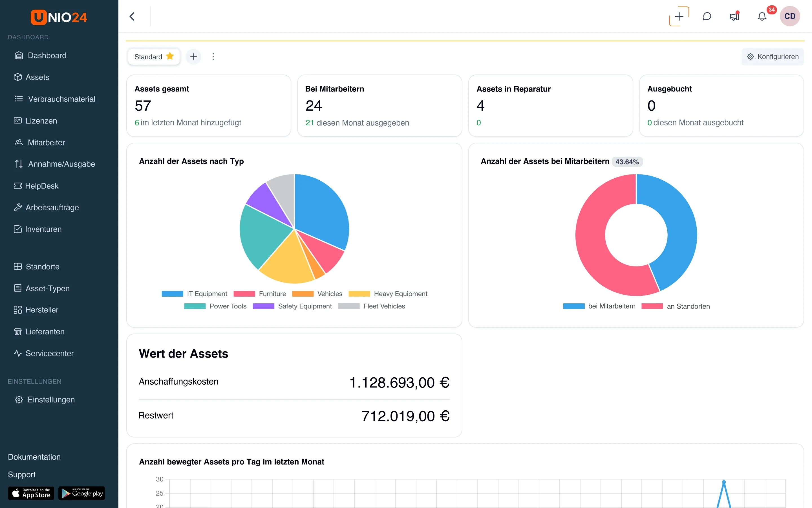Click the star on the Standard tab
Screen dimensions: 812x508
(170, 56)
